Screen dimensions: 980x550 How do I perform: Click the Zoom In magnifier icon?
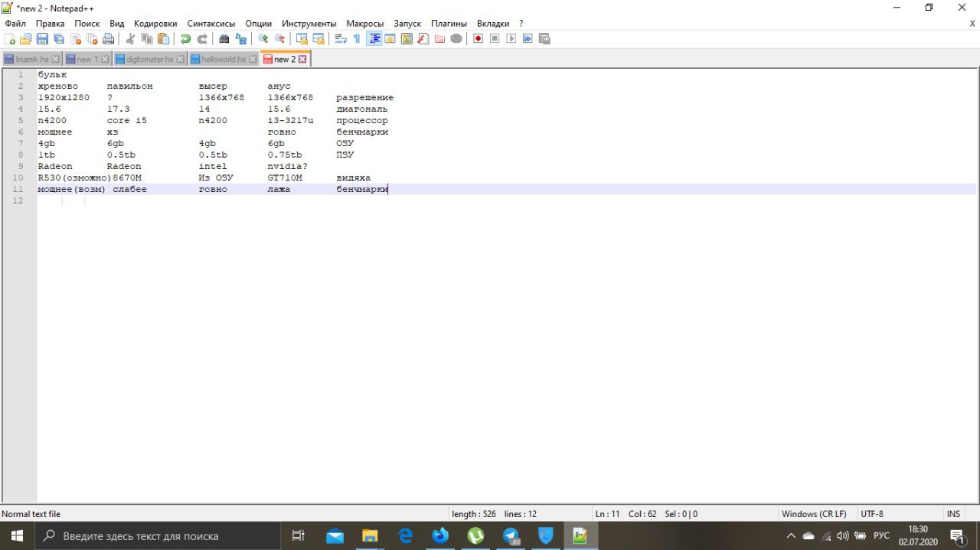pyautogui.click(x=263, y=39)
